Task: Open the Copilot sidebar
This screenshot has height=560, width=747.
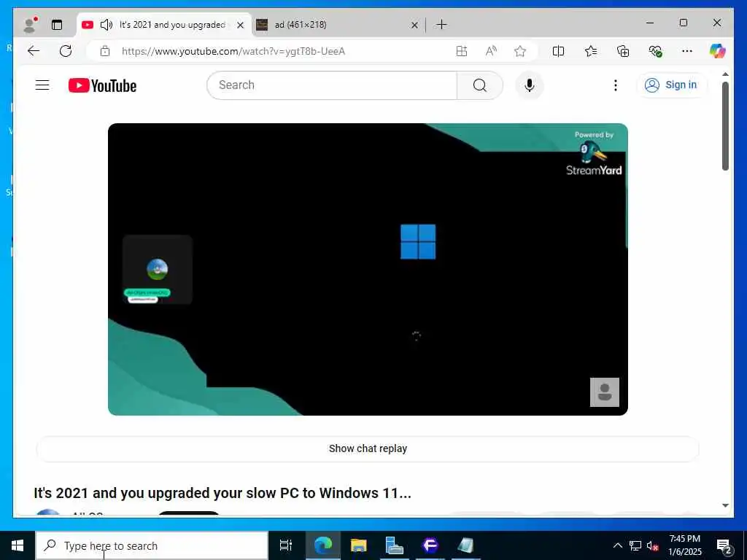Action: tap(718, 51)
